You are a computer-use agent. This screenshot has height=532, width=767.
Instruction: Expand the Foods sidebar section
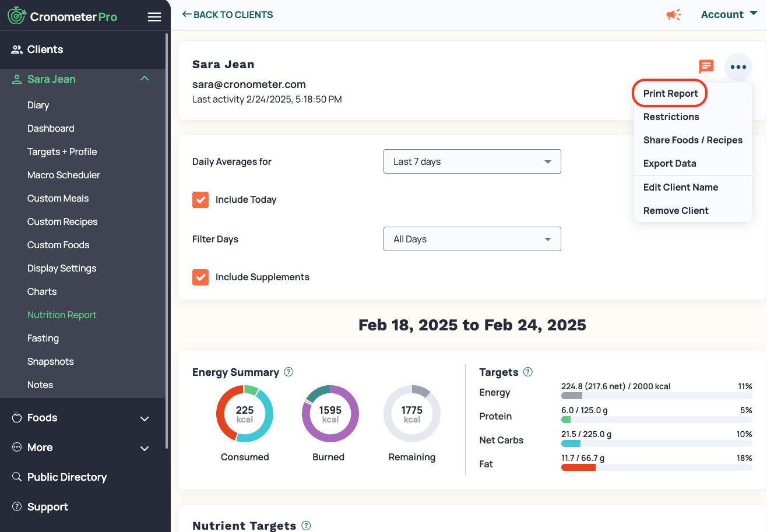pos(145,418)
